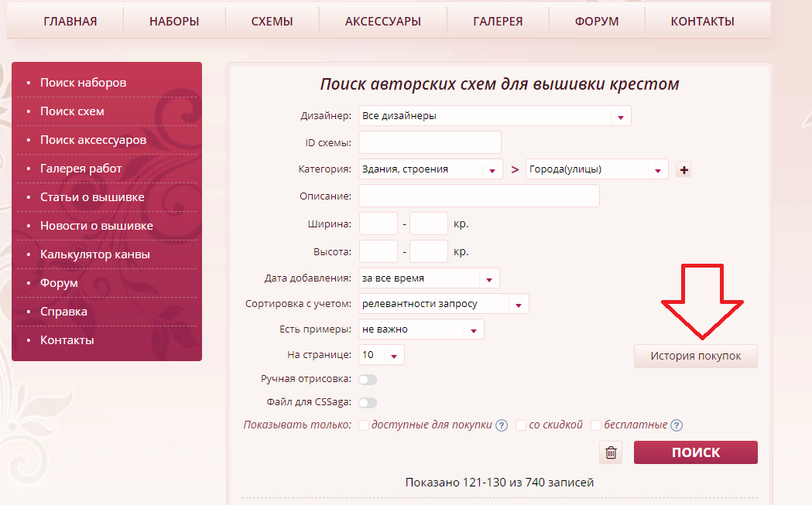The height and width of the screenshot is (505, 812).
Task: Click help icon next to 'доступные для покупки'
Action: [502, 425]
